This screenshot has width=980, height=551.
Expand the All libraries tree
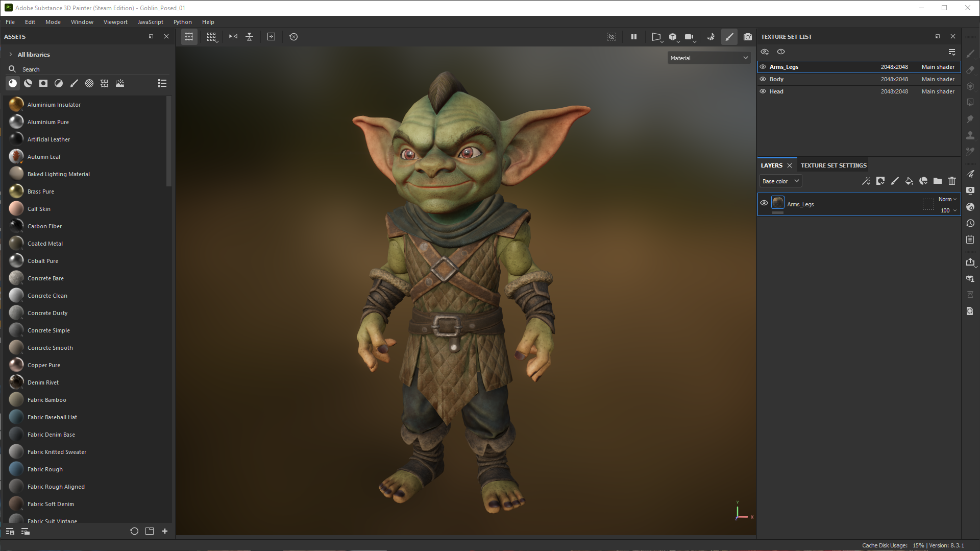coord(11,55)
